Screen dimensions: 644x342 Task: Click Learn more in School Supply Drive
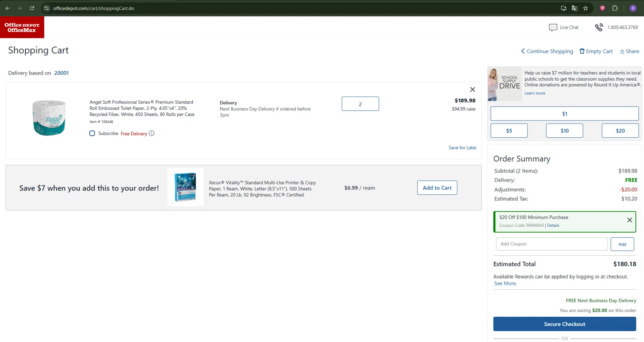pos(535,93)
